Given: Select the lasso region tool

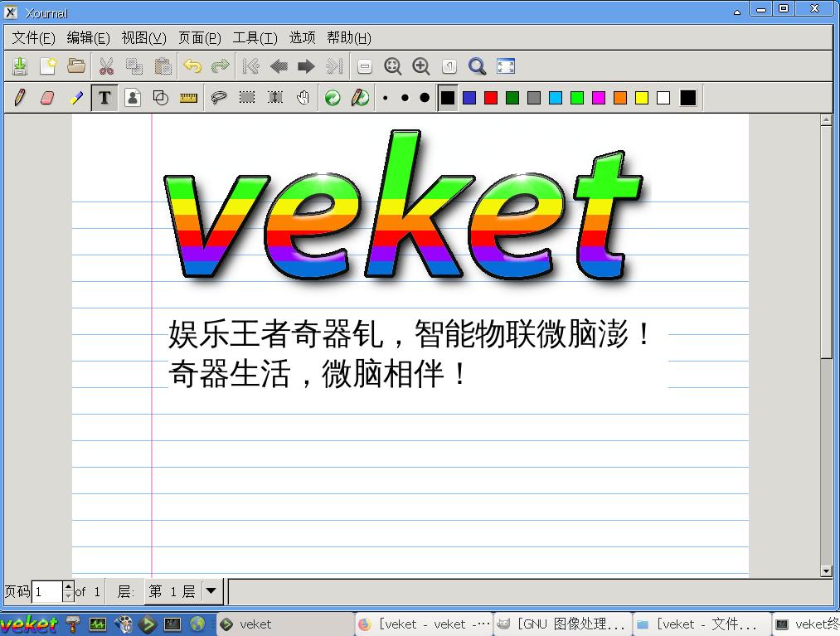Looking at the screenshot, I should click(x=219, y=98).
